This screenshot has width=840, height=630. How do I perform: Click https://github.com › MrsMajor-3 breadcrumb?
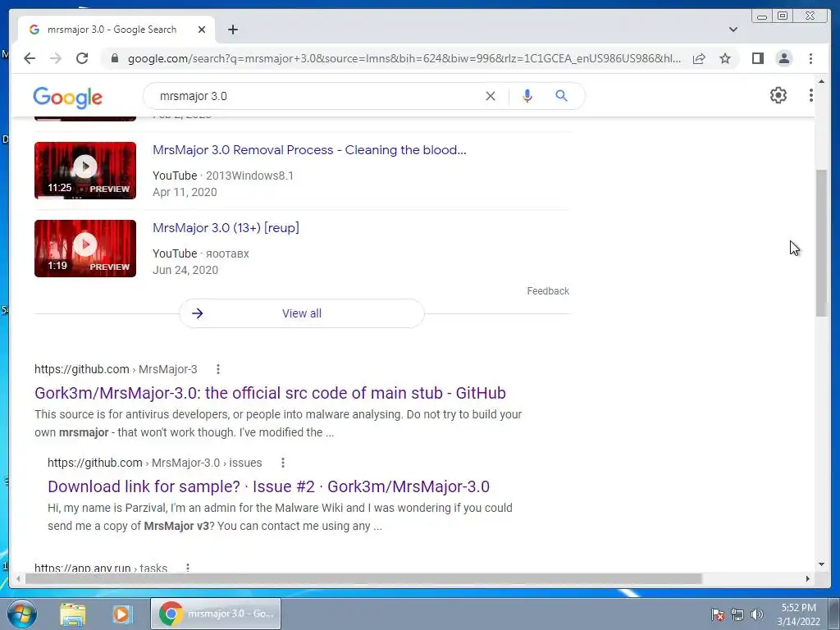point(116,369)
